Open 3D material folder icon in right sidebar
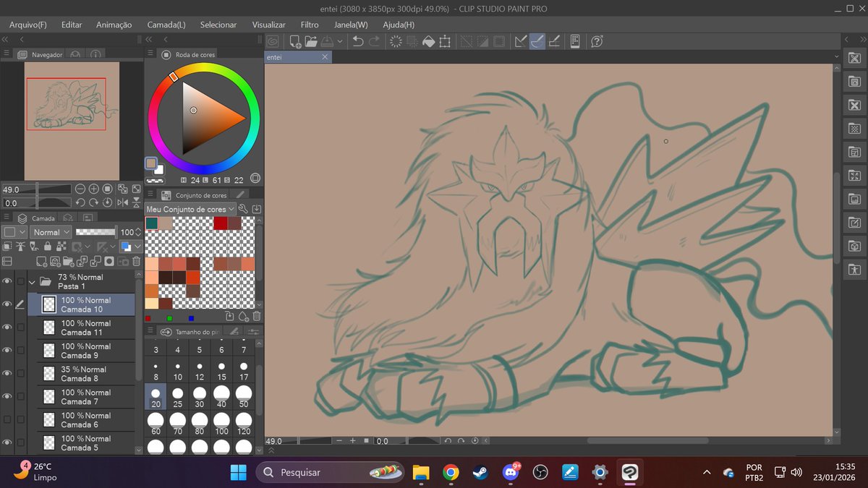Image resolution: width=868 pixels, height=488 pixels. pos(854,246)
